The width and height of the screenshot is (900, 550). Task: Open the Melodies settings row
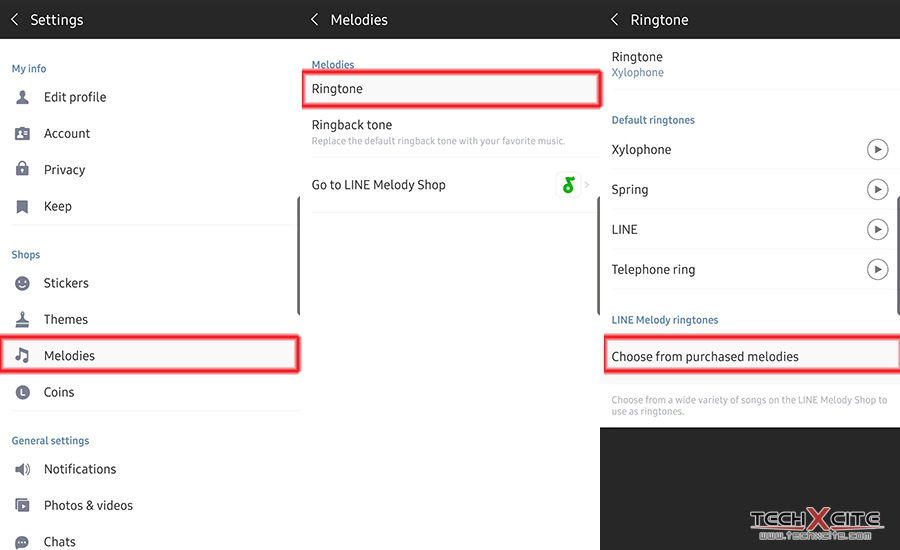pos(150,355)
